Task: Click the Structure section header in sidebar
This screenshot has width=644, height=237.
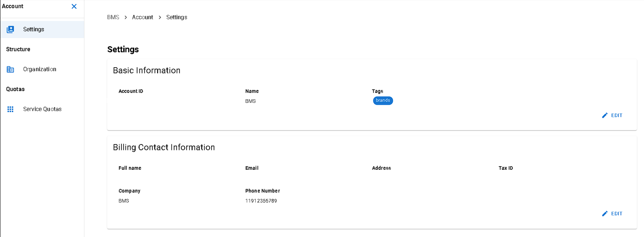Action: (18, 49)
